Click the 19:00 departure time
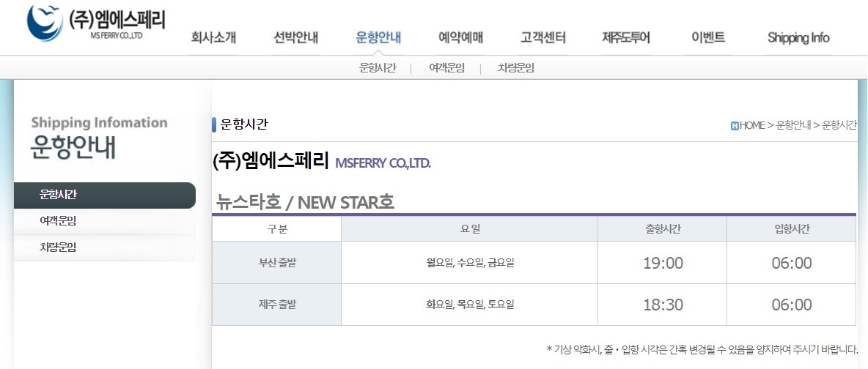 [x=663, y=264]
